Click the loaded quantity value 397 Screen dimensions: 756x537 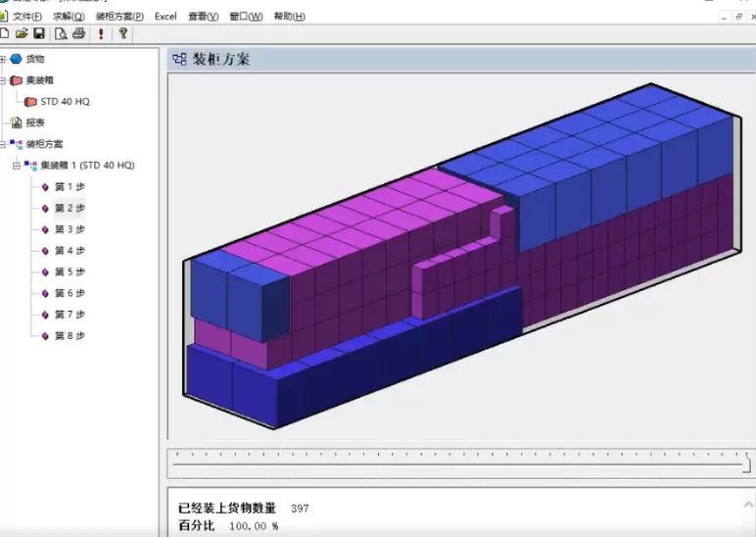300,508
